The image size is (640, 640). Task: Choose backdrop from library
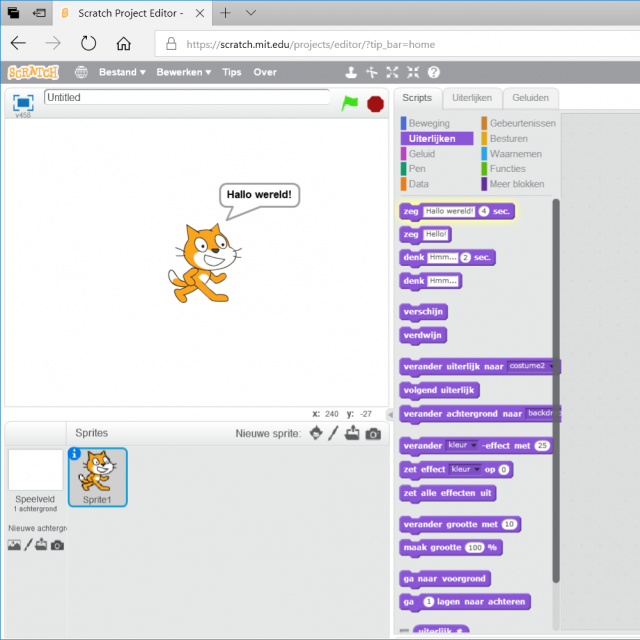point(14,545)
